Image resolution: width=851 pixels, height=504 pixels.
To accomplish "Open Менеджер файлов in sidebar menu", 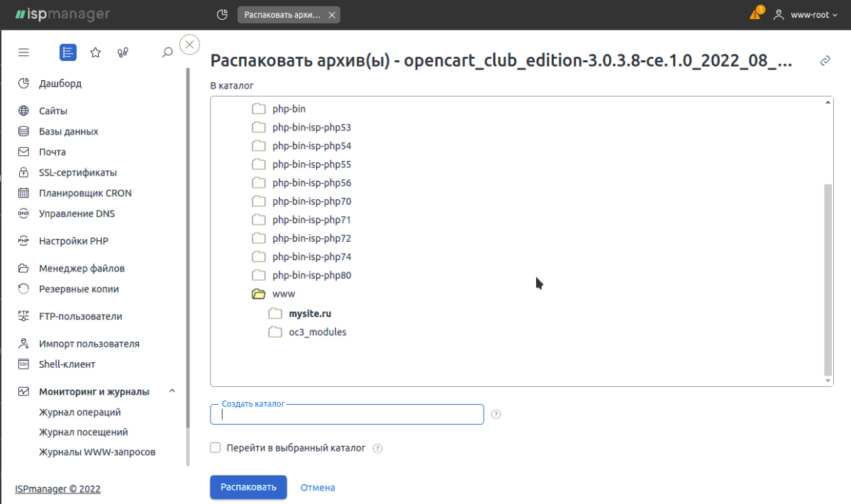I will (x=82, y=269).
